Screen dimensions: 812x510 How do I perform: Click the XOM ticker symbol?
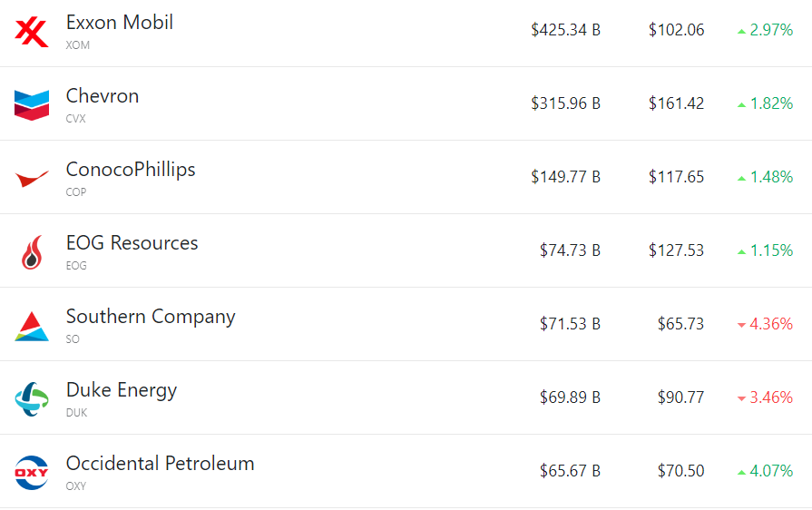point(78,45)
